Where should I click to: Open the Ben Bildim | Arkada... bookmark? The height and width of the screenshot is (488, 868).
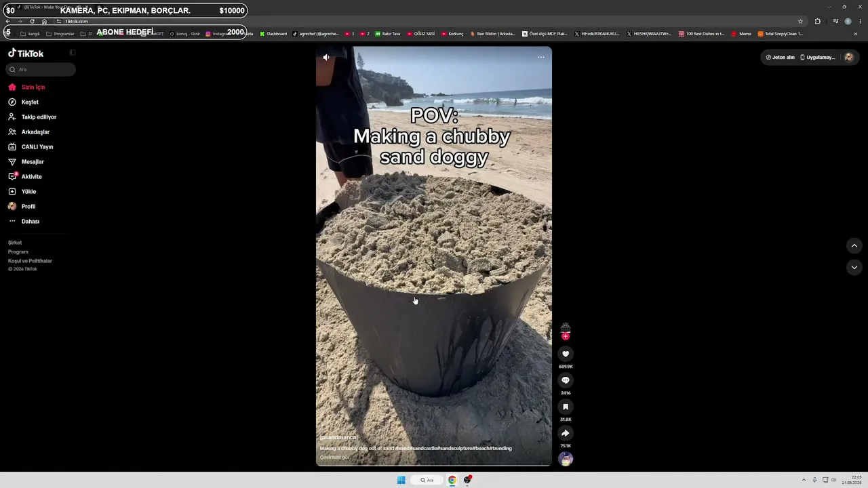click(x=492, y=34)
